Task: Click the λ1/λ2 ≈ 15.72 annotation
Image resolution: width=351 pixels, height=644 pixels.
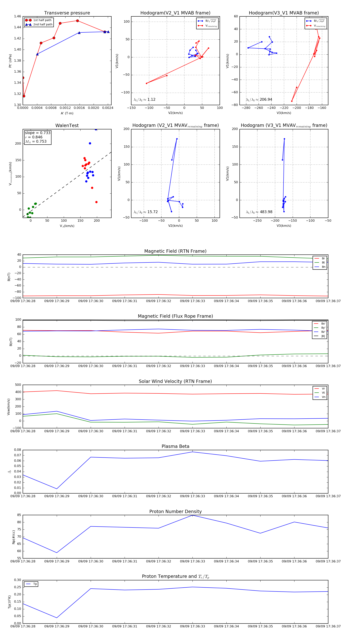Action: (146, 212)
